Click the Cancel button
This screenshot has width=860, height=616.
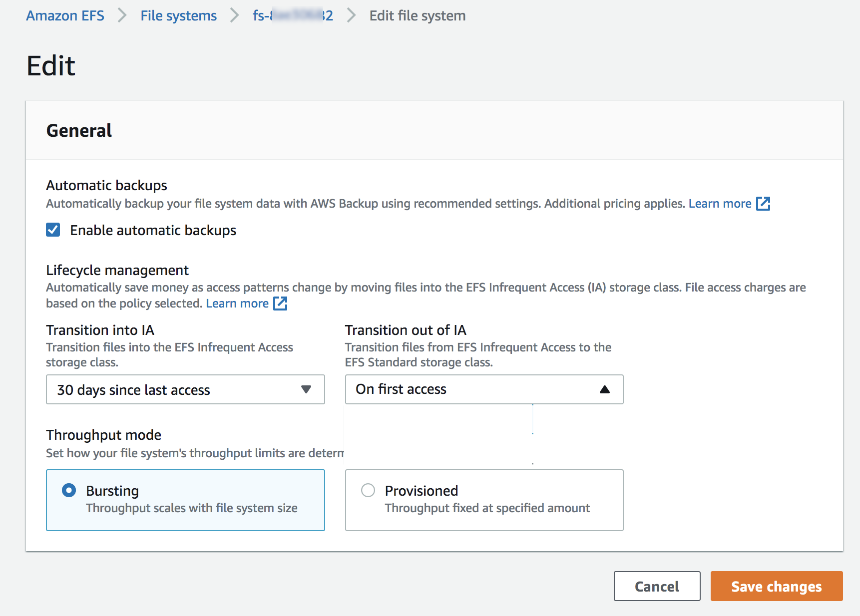click(x=657, y=586)
